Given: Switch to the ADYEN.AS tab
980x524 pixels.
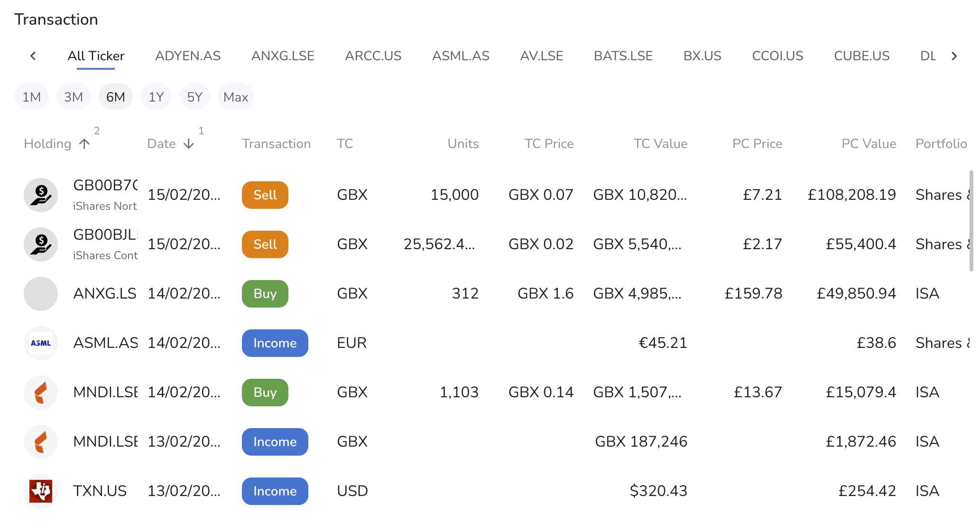Looking at the screenshot, I should [x=188, y=56].
